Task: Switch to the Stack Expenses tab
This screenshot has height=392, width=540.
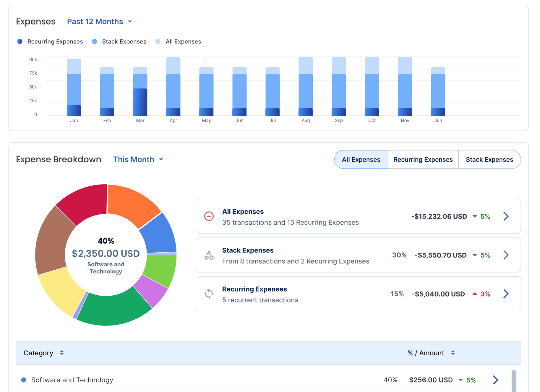Action: click(x=489, y=159)
